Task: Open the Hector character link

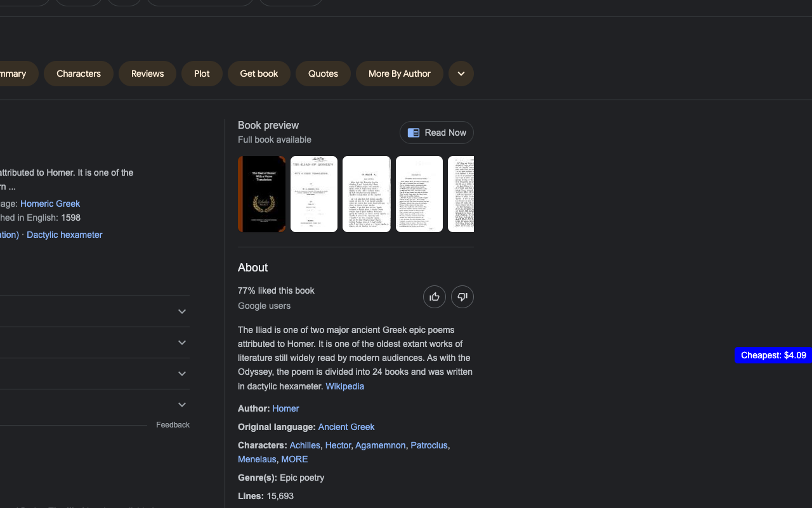Action: (x=338, y=445)
